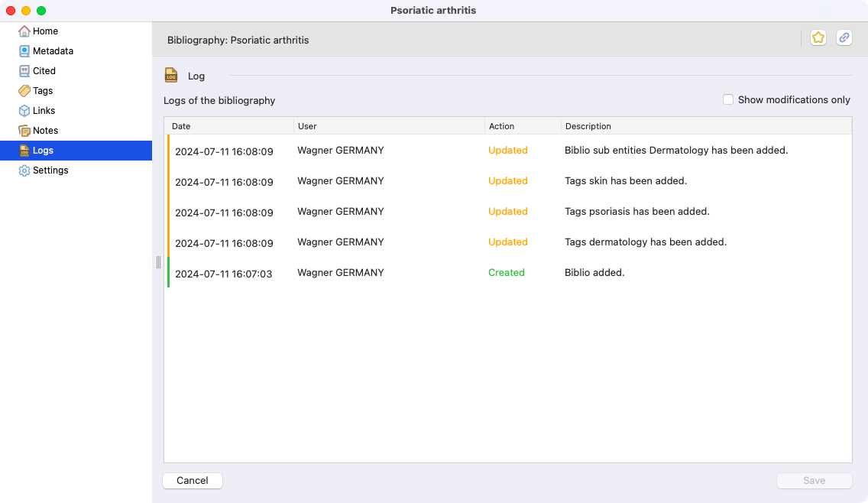Enable Show modifications only checkbox
Viewport: 868px width, 503px height.
(728, 99)
